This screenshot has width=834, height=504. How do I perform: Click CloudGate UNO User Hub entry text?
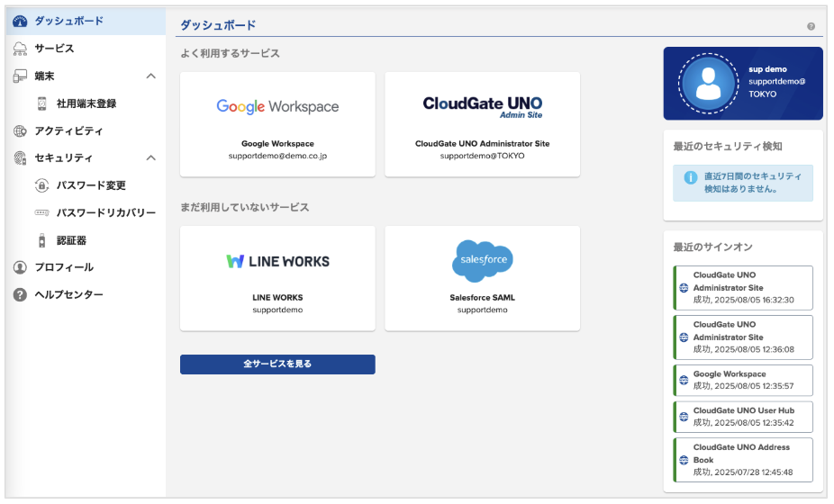[x=744, y=410]
